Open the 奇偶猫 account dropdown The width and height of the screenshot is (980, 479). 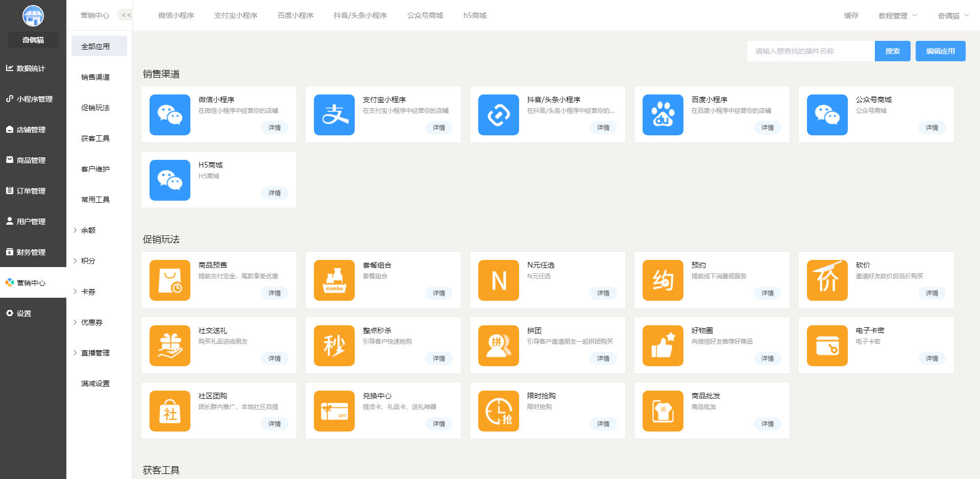point(953,16)
